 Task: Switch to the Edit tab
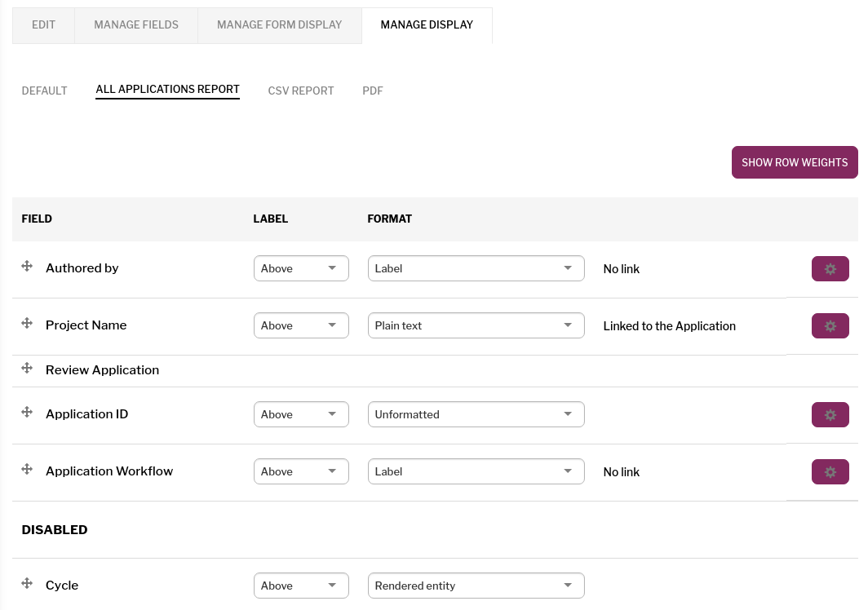click(x=43, y=25)
